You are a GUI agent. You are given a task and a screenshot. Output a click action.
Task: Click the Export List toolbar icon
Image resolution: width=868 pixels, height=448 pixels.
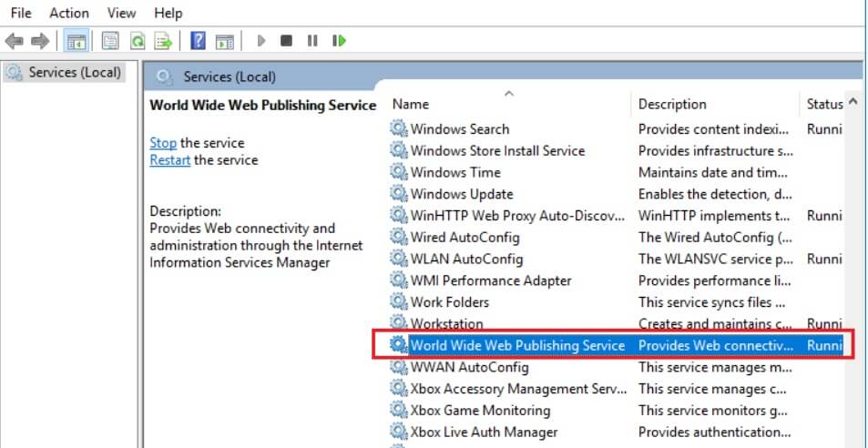163,41
